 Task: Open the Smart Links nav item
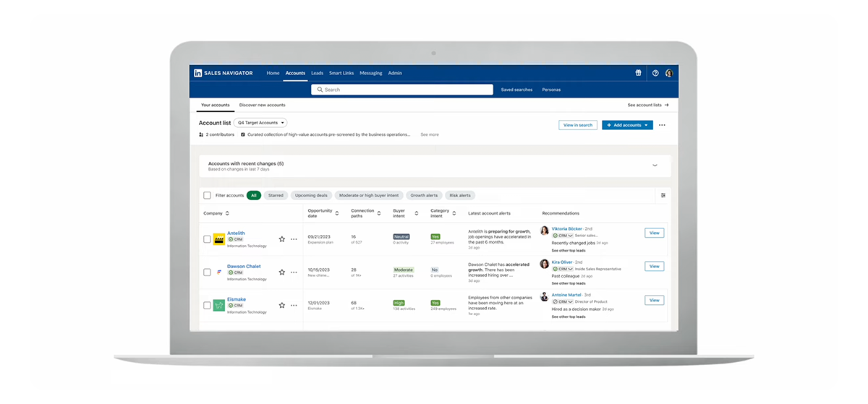coord(341,73)
